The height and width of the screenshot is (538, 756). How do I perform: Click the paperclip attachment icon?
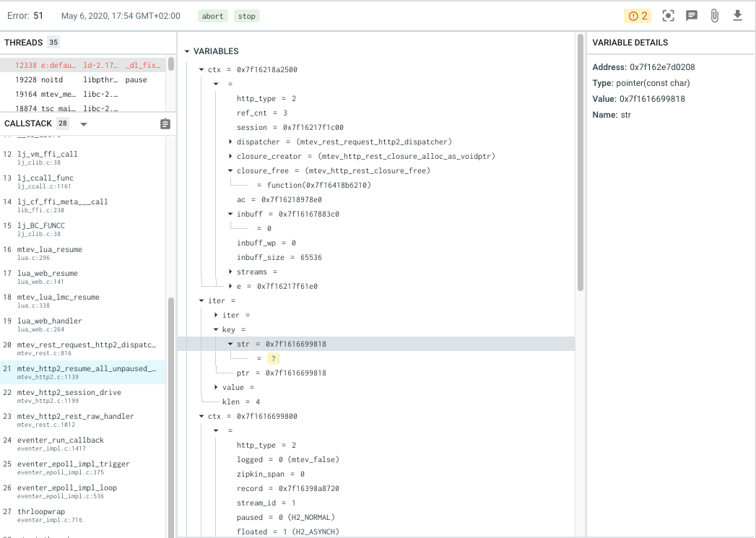coord(715,16)
